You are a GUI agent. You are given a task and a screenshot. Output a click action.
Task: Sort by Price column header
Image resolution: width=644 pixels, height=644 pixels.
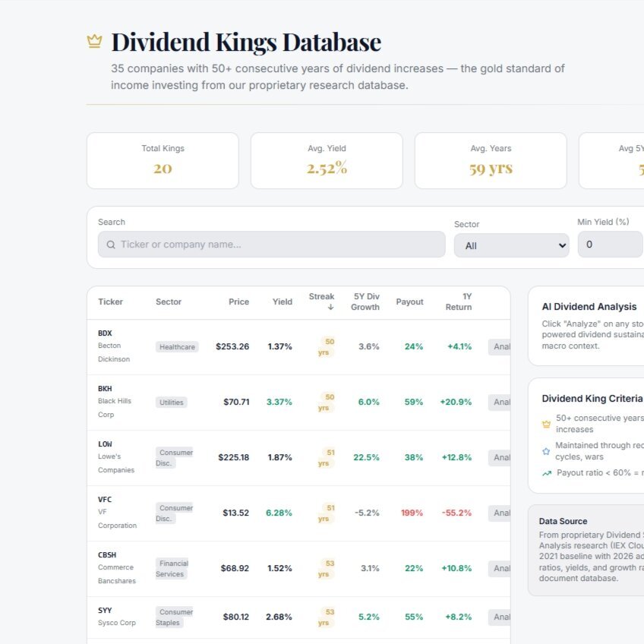pos(238,301)
